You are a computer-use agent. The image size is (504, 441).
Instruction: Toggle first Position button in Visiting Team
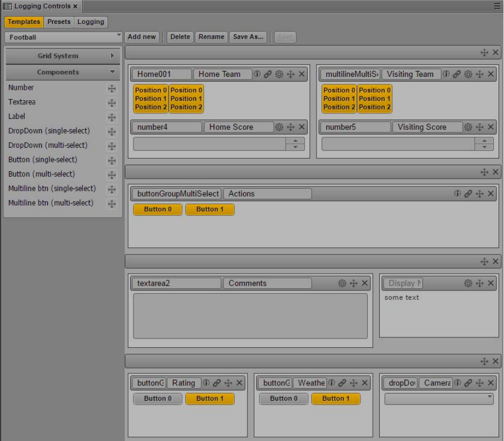coord(339,99)
